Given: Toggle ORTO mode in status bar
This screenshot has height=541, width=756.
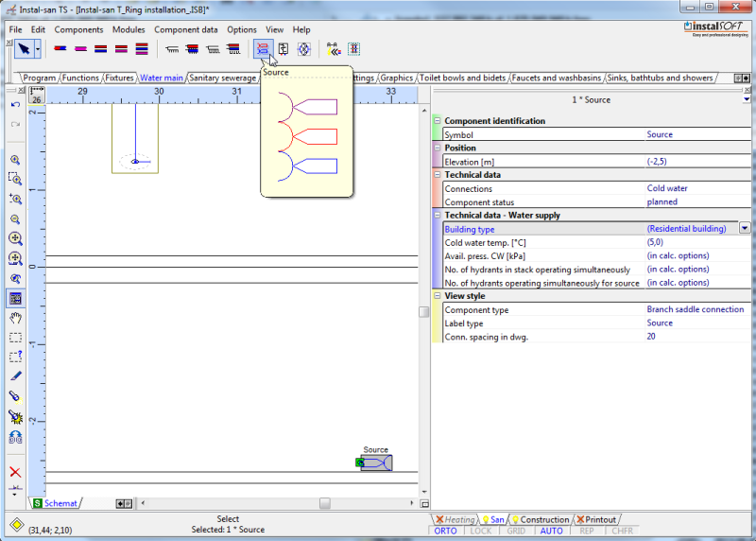Looking at the screenshot, I should click(x=445, y=531).
